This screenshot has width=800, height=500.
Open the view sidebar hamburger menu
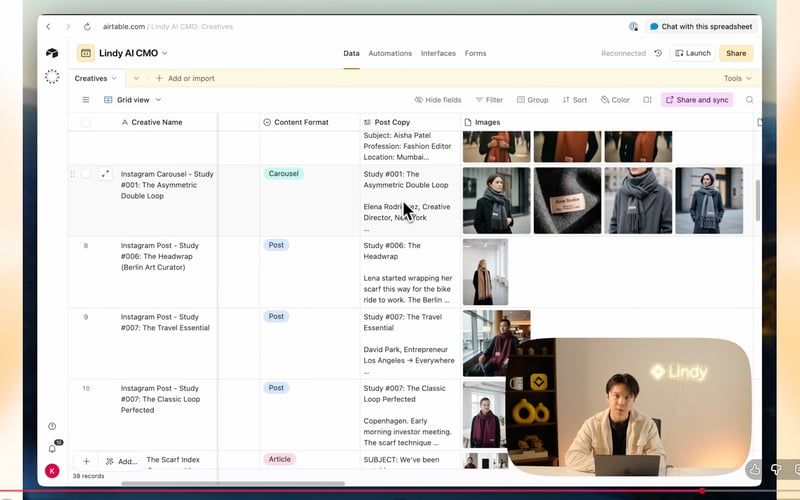86,100
